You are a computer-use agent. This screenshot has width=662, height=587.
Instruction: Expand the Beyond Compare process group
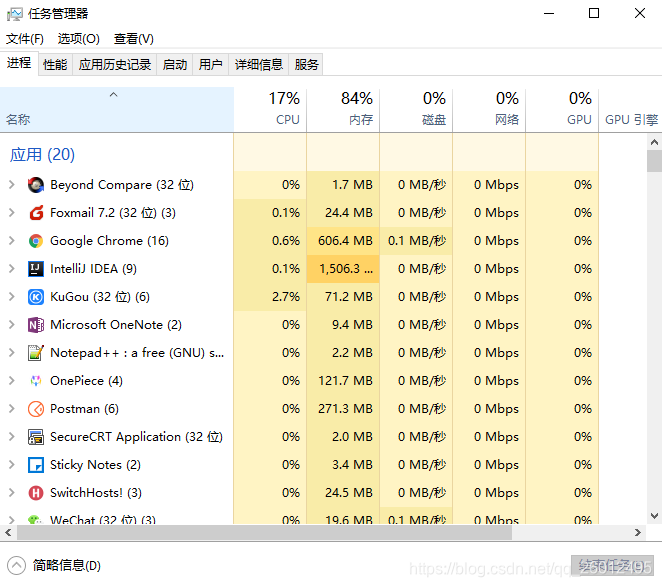tap(12, 185)
